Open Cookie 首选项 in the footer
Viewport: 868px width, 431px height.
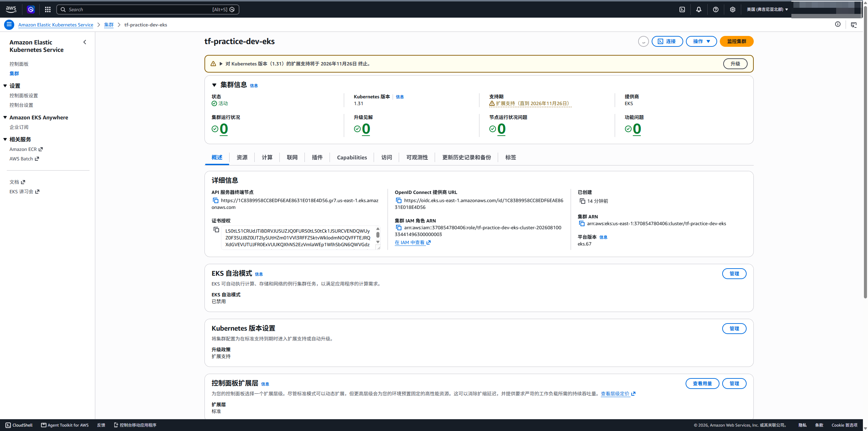pyautogui.click(x=844, y=425)
